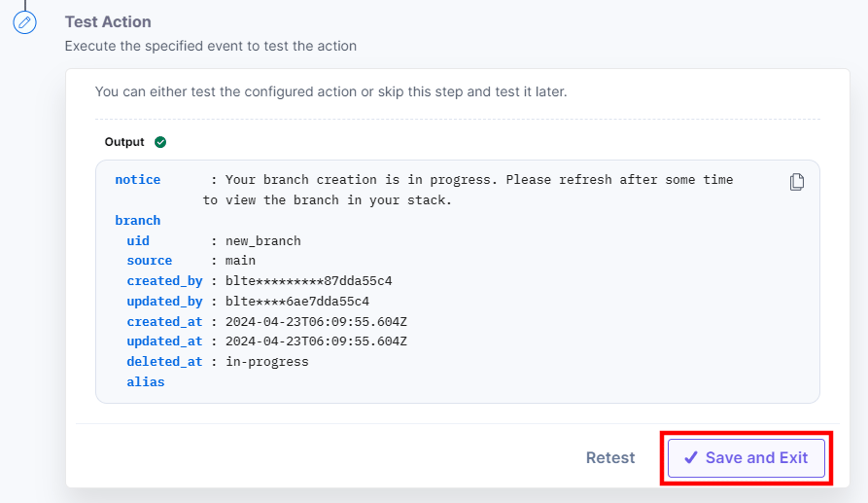The height and width of the screenshot is (503, 868).
Task: Click the Retest button
Action: tap(610, 458)
